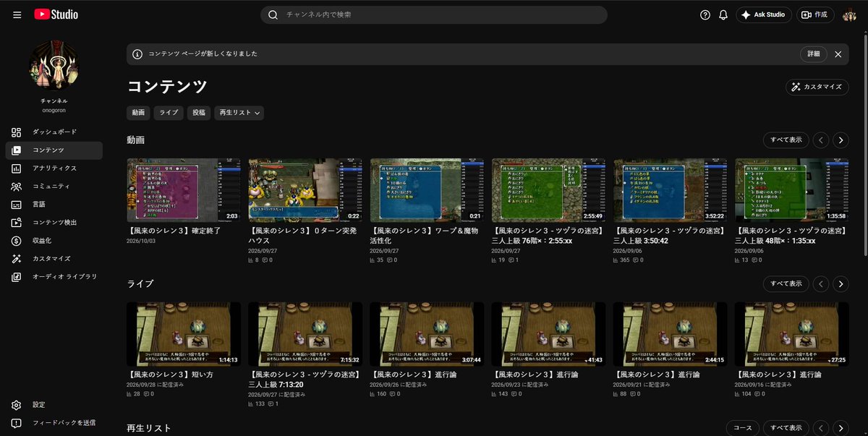
Task: Click the コース button in 再生リスト section
Action: pos(743,428)
